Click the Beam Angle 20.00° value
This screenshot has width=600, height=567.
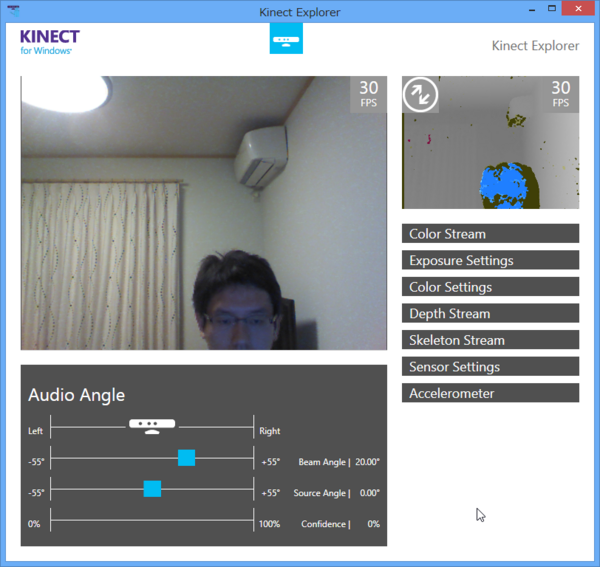(367, 462)
